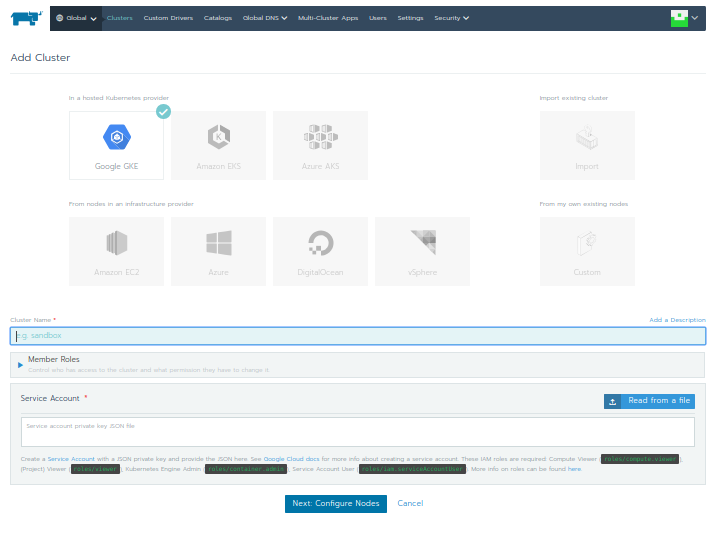Select the Azure infrastructure provider card
The image size is (707, 536).
pos(219,252)
